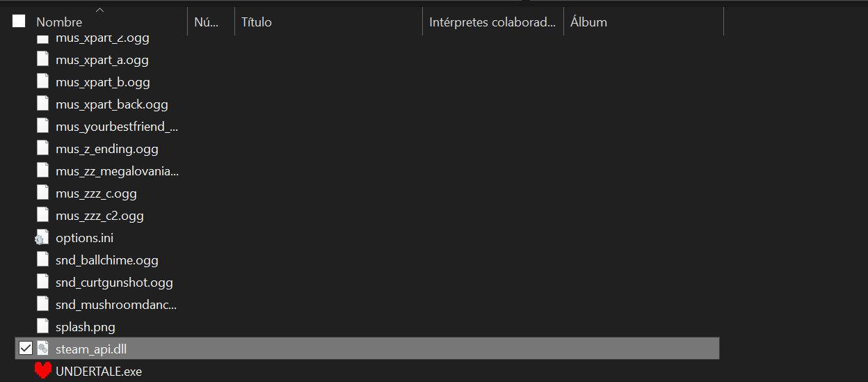Screen dimensions: 868x382
Task: Click the snd_ballchime.ogg file icon
Action: pos(43,260)
